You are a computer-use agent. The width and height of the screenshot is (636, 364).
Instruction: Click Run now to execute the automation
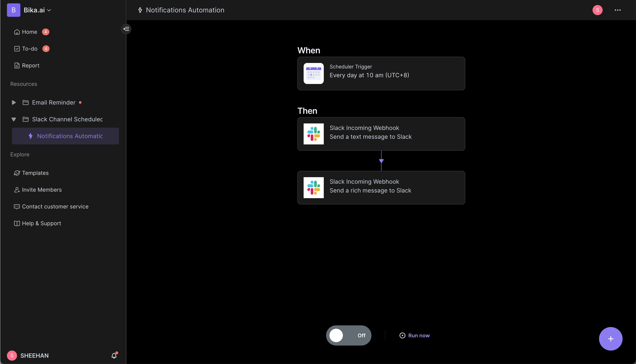414,335
